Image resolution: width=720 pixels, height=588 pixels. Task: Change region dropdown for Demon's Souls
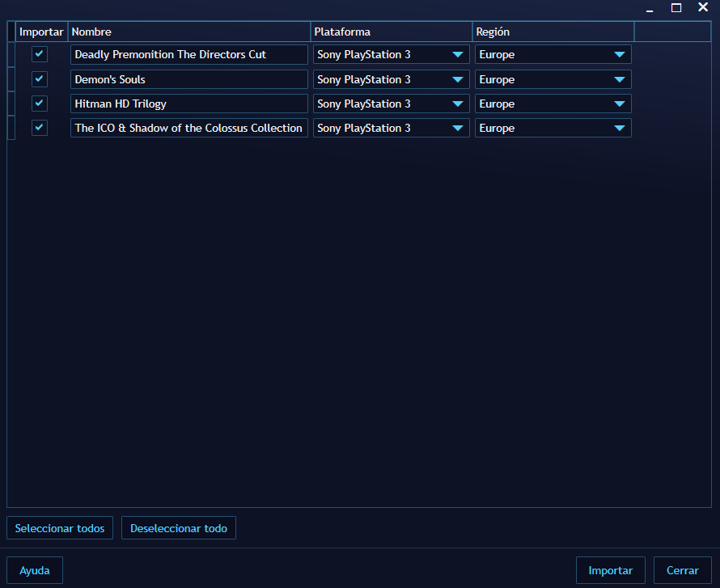[x=620, y=79]
